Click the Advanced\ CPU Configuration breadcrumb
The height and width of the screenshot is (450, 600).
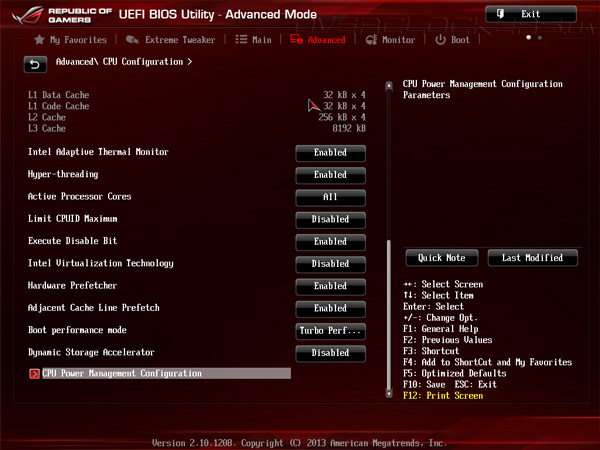(124, 62)
